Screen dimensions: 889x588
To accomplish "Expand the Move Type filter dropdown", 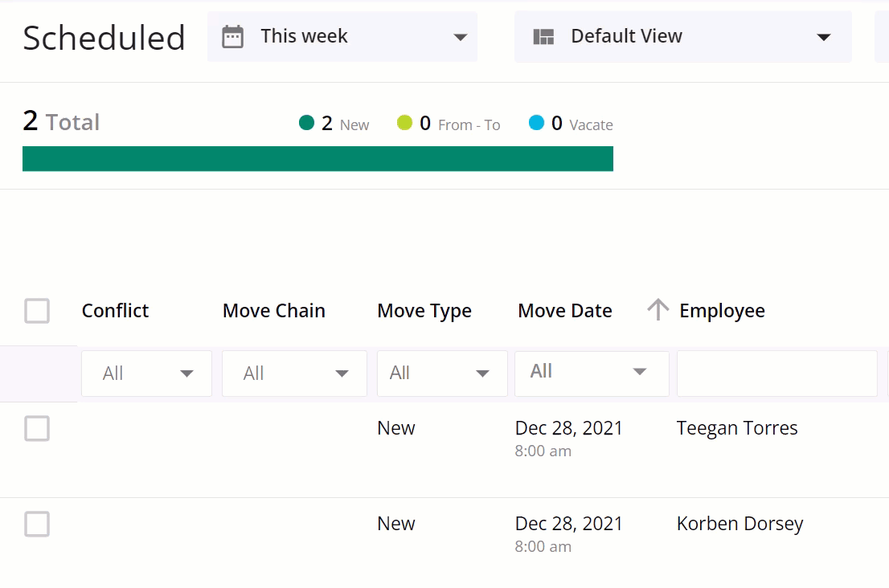I will [x=441, y=374].
